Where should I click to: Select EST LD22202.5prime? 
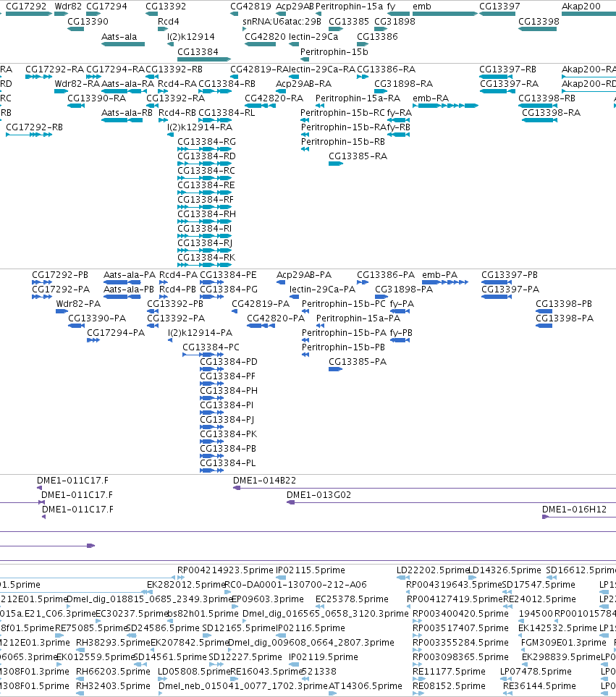pos(404,578)
